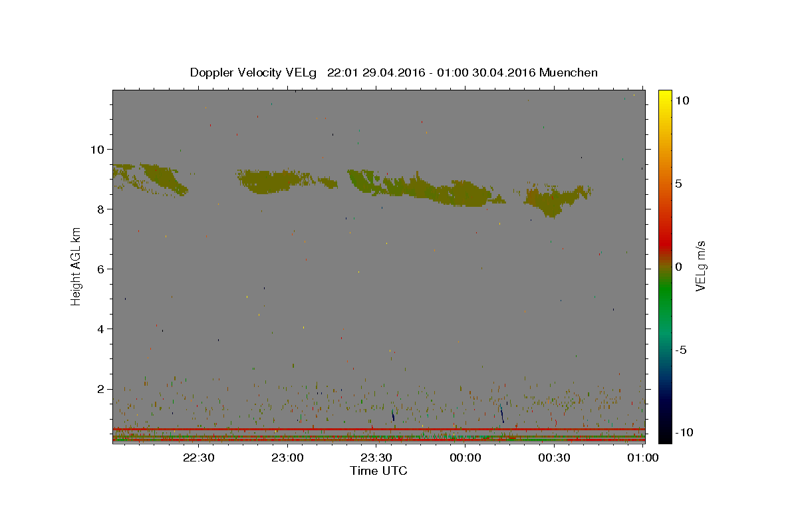The width and height of the screenshot is (798, 532).
Task: Click the 6 km height tick label
Action: (100, 269)
